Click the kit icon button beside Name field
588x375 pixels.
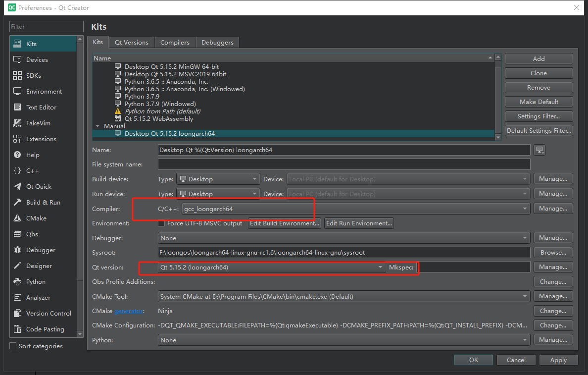(x=539, y=150)
